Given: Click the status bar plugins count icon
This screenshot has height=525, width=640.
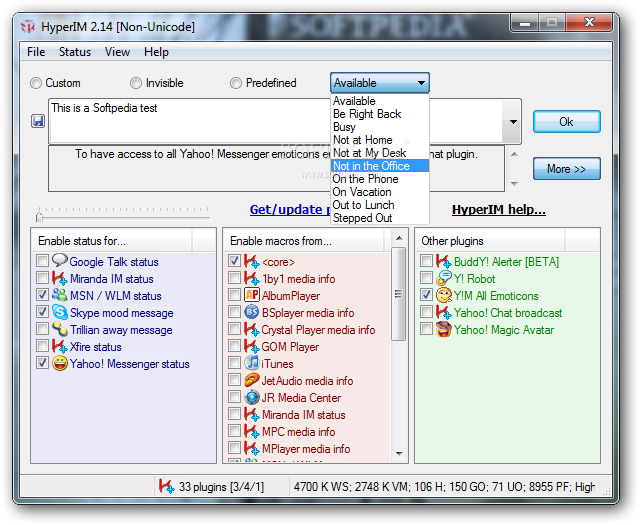Looking at the screenshot, I should (167, 486).
